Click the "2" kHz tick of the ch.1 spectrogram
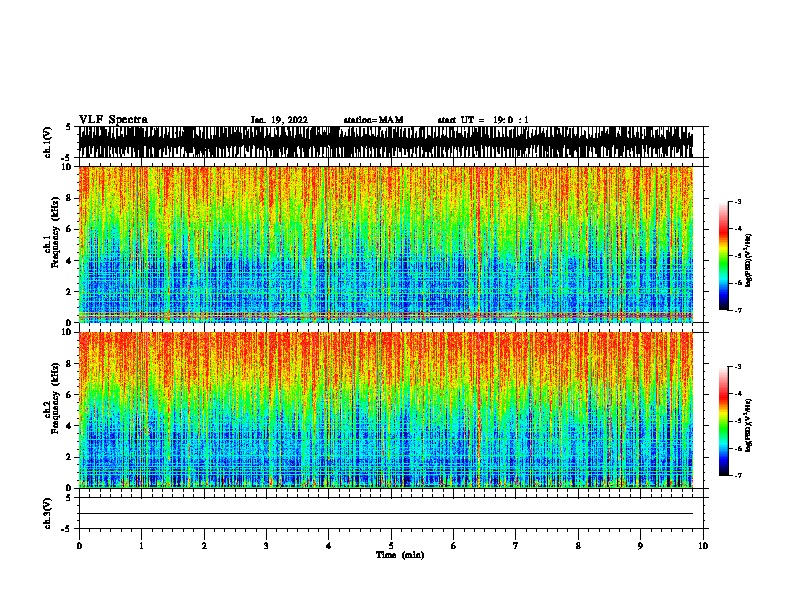792x612 pixels. pyautogui.click(x=70, y=292)
